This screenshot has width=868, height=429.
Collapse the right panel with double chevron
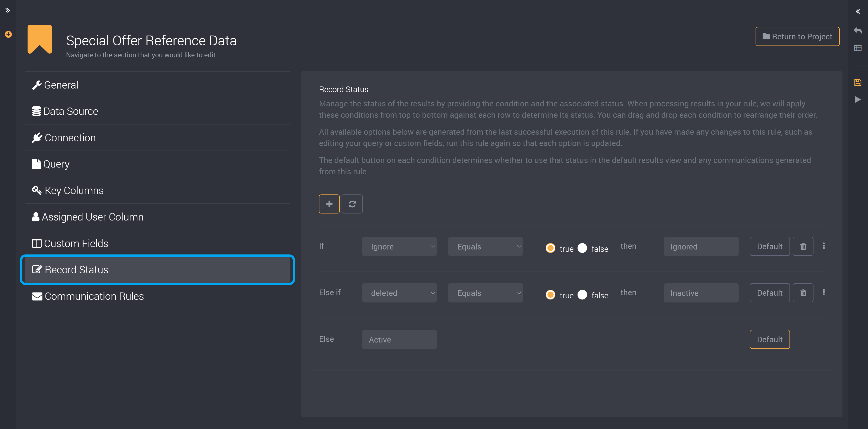coord(858,12)
